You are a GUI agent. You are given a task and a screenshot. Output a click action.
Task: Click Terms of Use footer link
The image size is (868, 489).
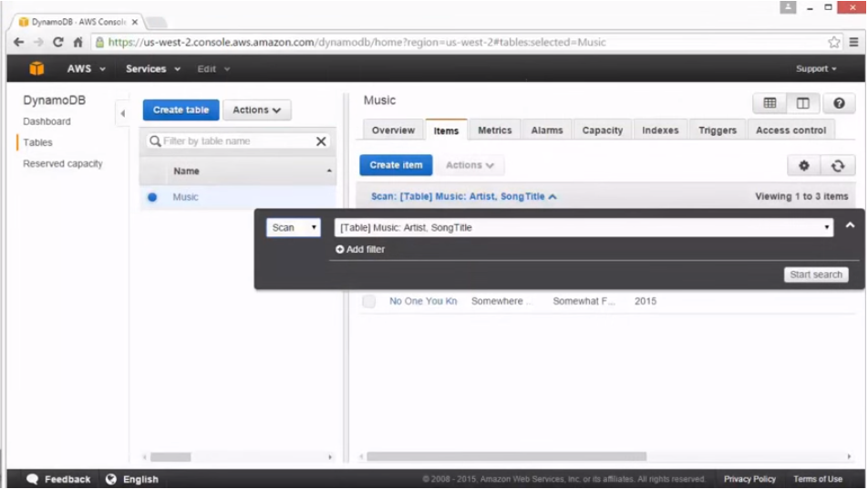click(818, 479)
